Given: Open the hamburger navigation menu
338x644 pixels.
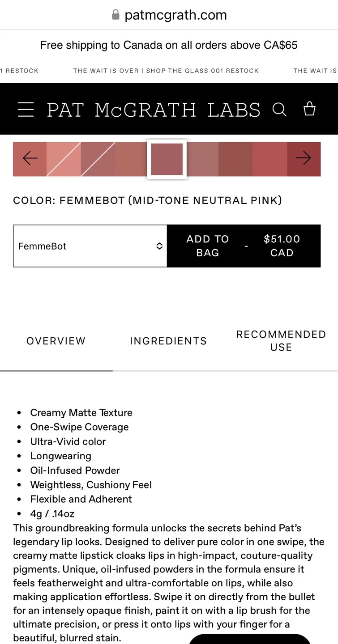Looking at the screenshot, I should pos(26,109).
